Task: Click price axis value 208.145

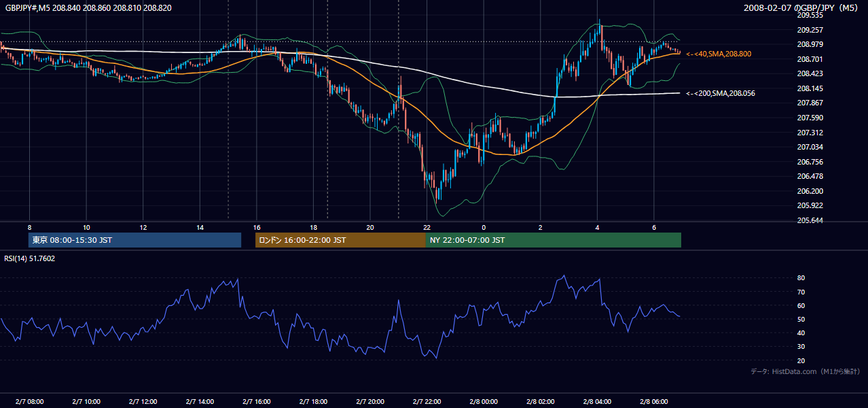Action: (810, 88)
